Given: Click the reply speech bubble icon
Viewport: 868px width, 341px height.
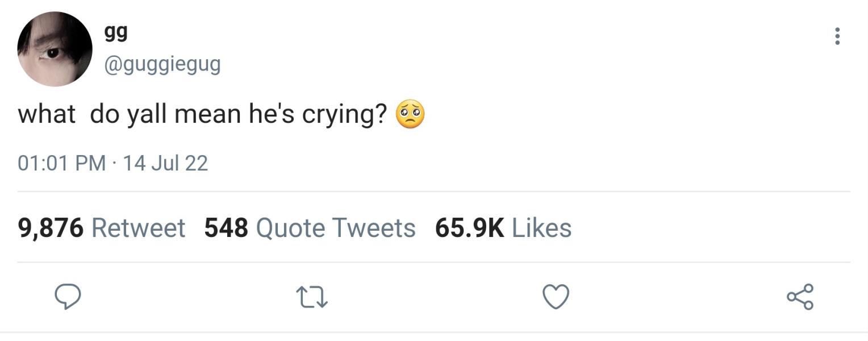Looking at the screenshot, I should pos(68,297).
